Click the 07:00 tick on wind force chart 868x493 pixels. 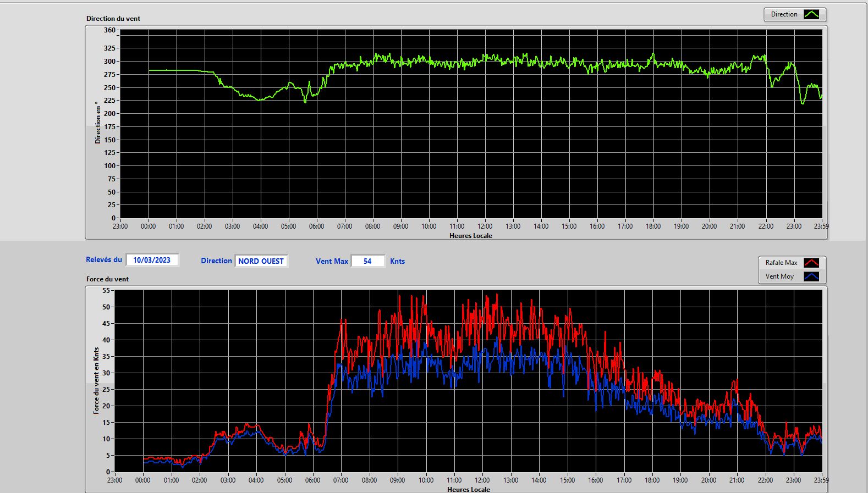tap(340, 480)
